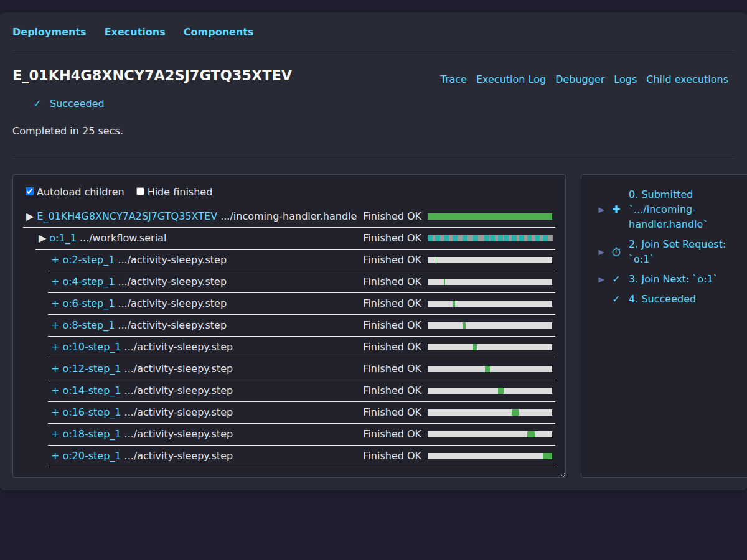
Task: Expand the o:8-step_1 row plus icon
Action: pyautogui.click(x=55, y=325)
